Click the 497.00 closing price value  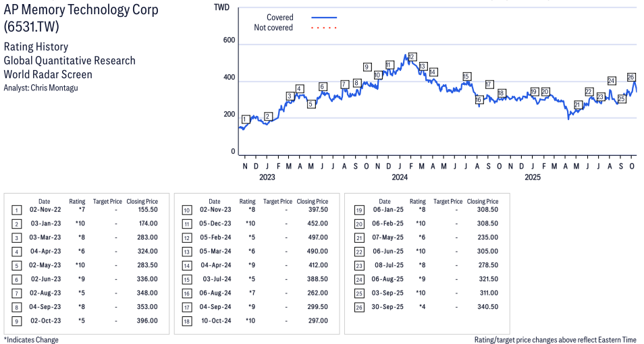316,237
